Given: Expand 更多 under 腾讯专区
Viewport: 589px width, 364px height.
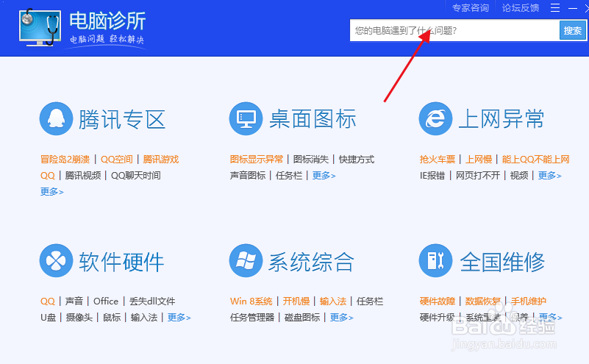Looking at the screenshot, I should pyautogui.click(x=51, y=192).
